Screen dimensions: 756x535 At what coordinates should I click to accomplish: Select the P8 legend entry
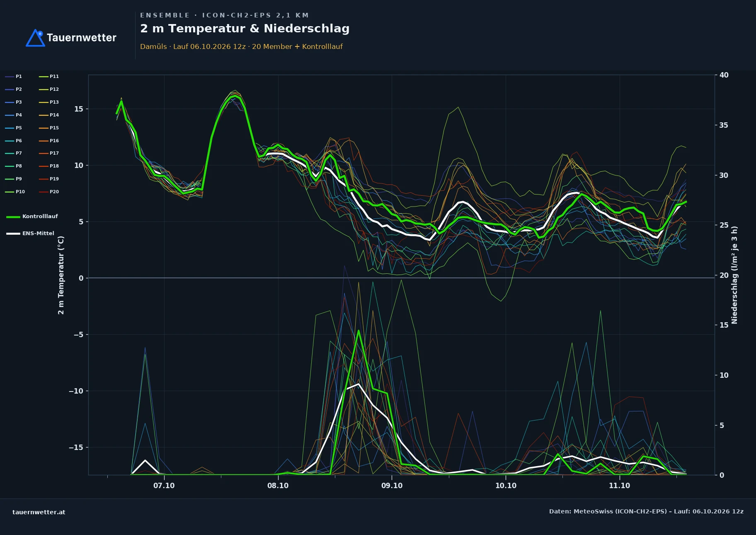pyautogui.click(x=14, y=166)
